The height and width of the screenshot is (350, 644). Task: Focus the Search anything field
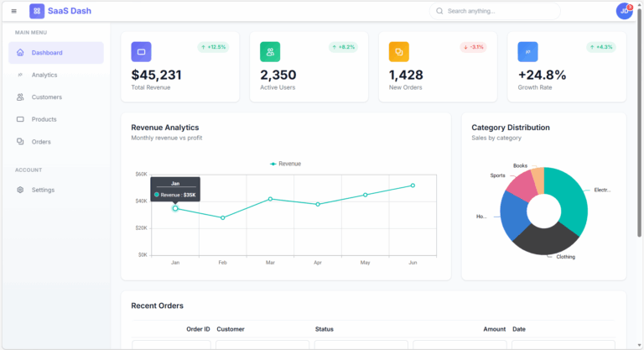(495, 11)
